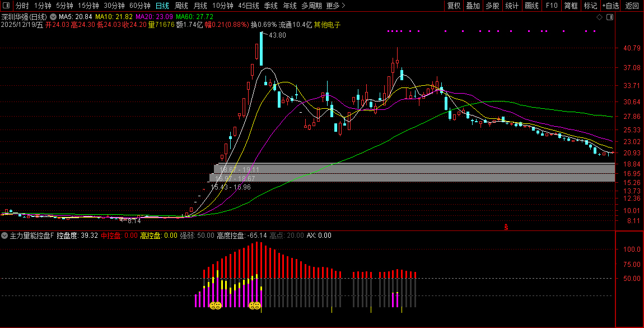Toggle the 叠加 overlay button
644x328 pixels.
click(x=473, y=6)
